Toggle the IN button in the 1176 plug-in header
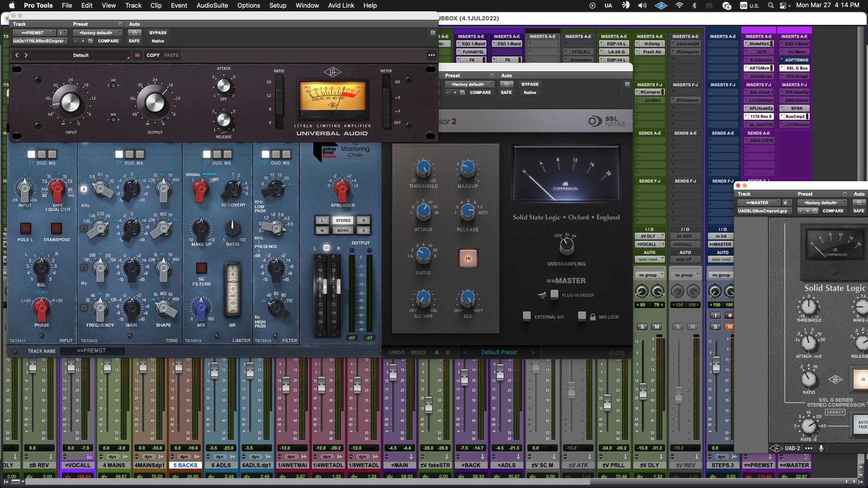The width and height of the screenshot is (868, 488). (x=137, y=55)
